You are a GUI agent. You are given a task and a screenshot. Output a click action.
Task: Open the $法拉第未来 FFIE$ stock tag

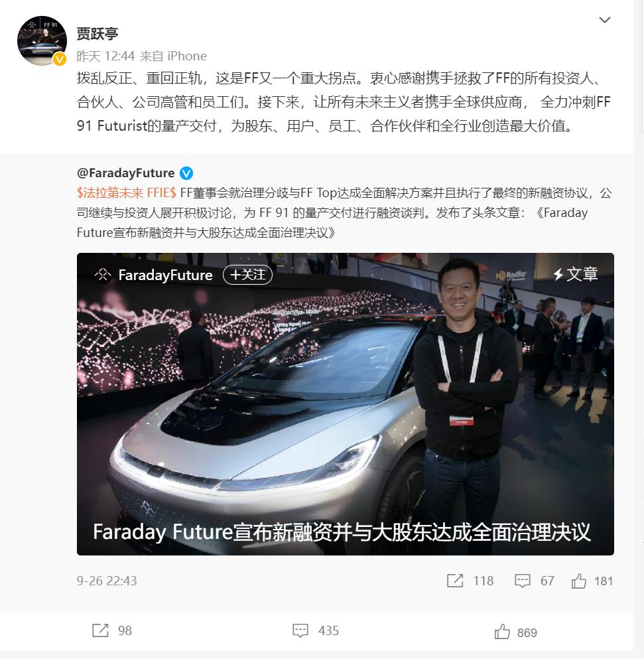pyautogui.click(x=127, y=193)
